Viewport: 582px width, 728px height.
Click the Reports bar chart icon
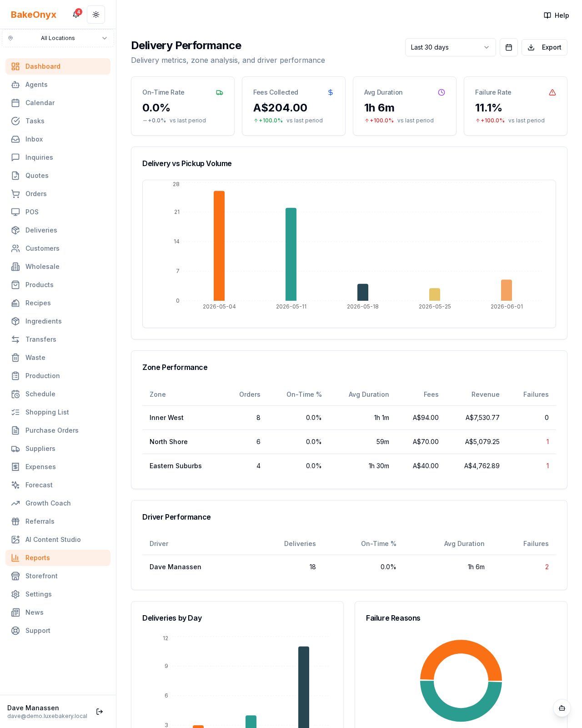[x=15, y=558]
